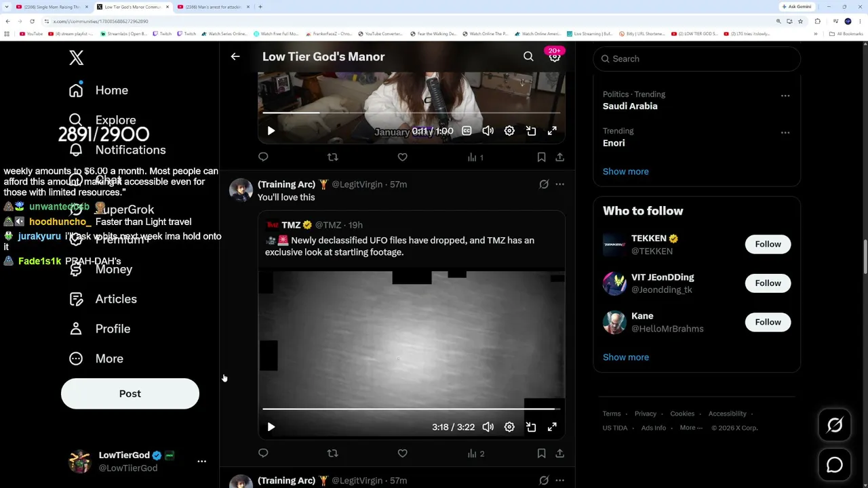Like the "You'll love this" post
Screen dimensions: 868x488
tap(402, 453)
